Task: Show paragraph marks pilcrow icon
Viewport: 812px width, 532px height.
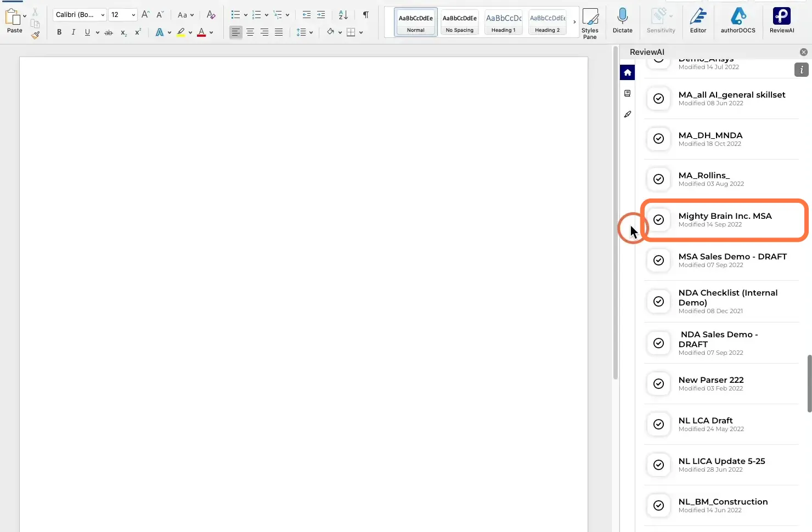Action: [x=366, y=15]
